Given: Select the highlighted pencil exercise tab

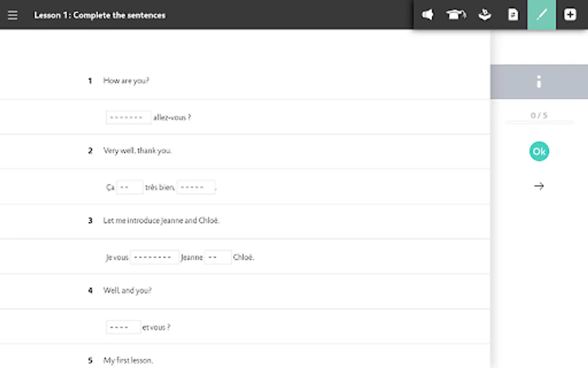Looking at the screenshot, I should [x=541, y=15].
